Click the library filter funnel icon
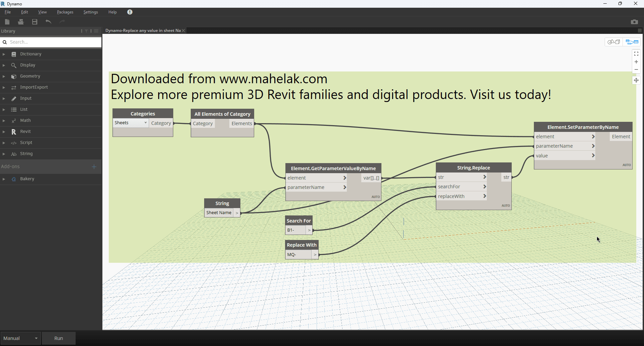 86,31
